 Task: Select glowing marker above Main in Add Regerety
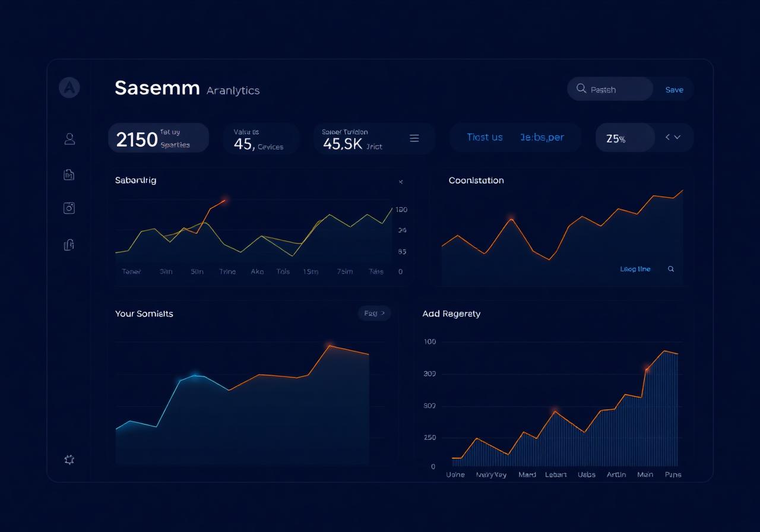[647, 369]
